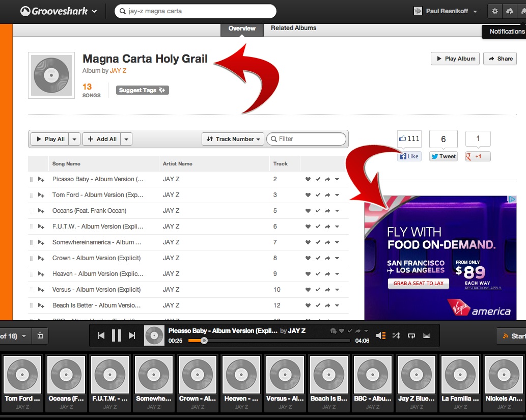
Task: Click the Start radio button in player
Action: [512, 336]
